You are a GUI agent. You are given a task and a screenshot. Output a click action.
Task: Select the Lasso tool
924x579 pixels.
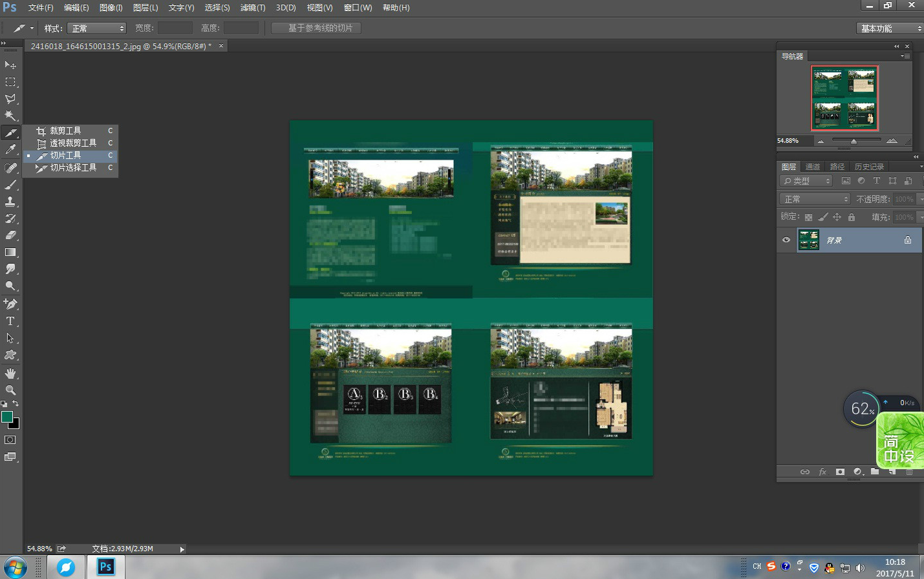tap(10, 99)
